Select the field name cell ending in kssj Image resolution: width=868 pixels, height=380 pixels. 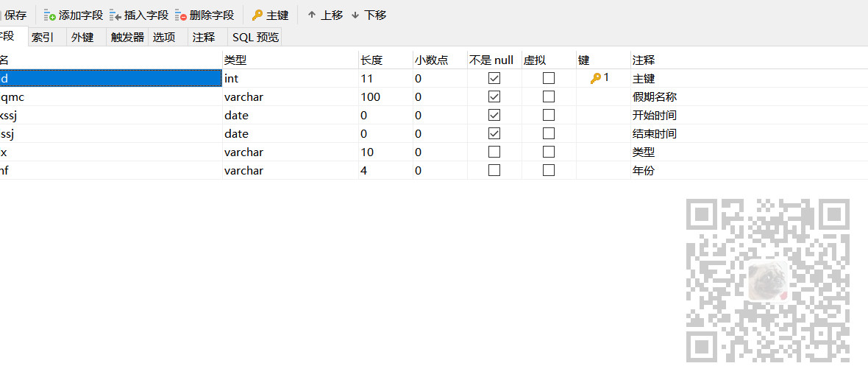[x=111, y=115]
